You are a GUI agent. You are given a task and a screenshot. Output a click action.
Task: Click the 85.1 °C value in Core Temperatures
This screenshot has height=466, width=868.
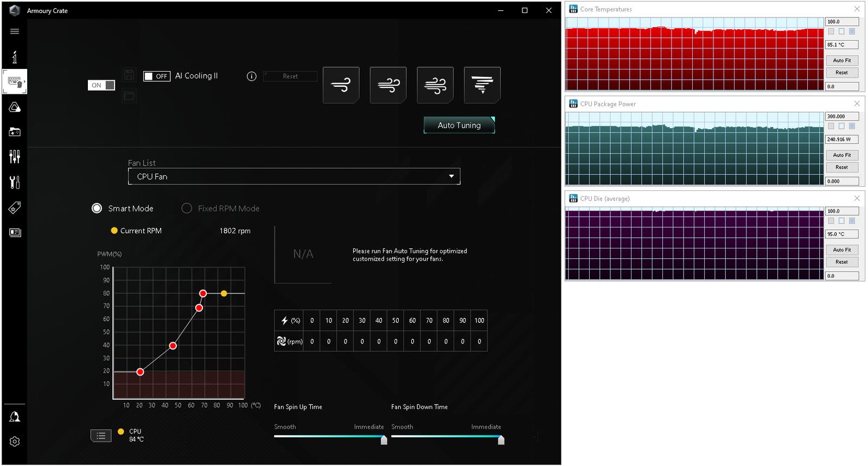pos(842,44)
